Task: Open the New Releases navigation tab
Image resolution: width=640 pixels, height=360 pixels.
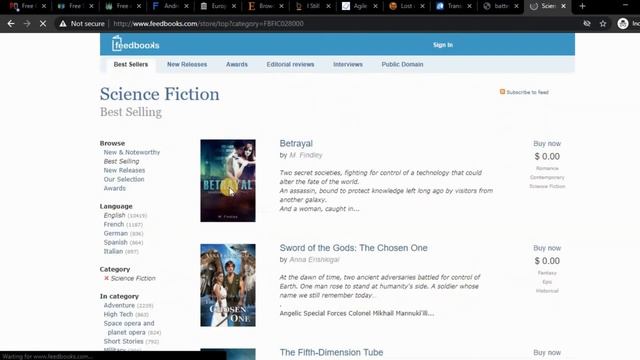Action: [187, 64]
